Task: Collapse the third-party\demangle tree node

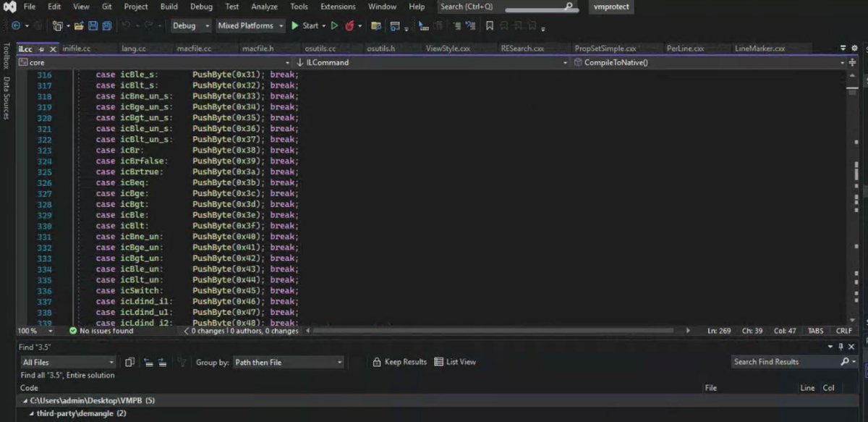Action: coord(31,413)
